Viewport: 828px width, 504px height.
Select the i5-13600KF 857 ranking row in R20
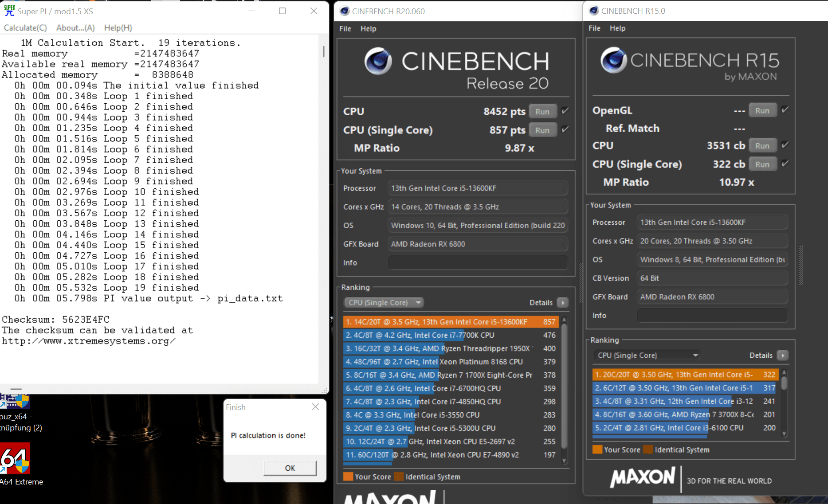[x=451, y=322]
